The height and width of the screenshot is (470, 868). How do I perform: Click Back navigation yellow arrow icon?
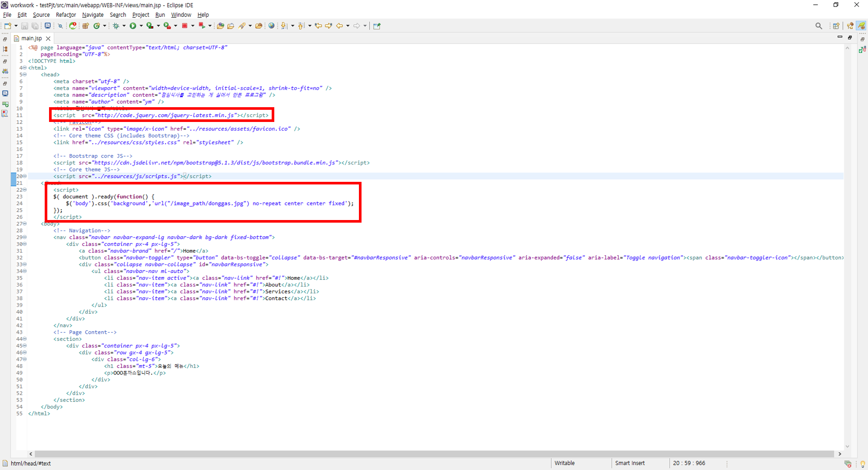(339, 26)
